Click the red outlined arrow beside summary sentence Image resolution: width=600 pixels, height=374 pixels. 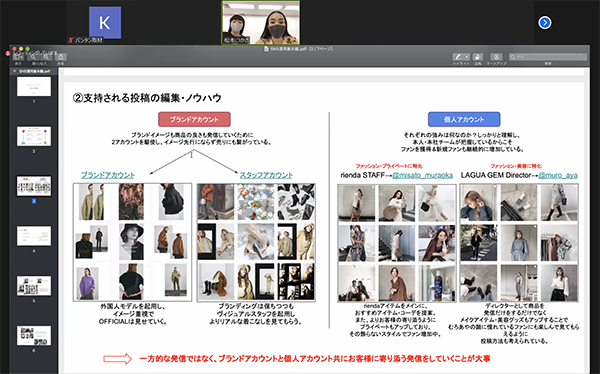[x=117, y=359]
